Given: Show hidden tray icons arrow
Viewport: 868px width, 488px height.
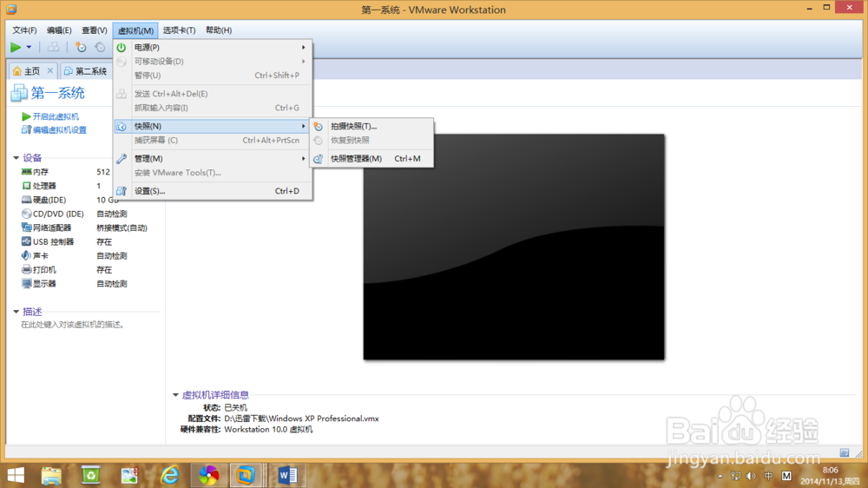Looking at the screenshot, I should pos(720,476).
